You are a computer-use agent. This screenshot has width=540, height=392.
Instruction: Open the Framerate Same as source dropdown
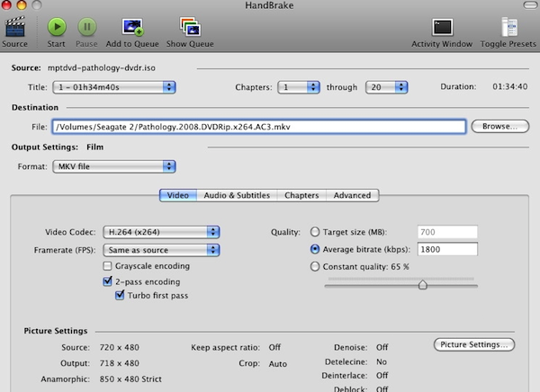coord(161,250)
